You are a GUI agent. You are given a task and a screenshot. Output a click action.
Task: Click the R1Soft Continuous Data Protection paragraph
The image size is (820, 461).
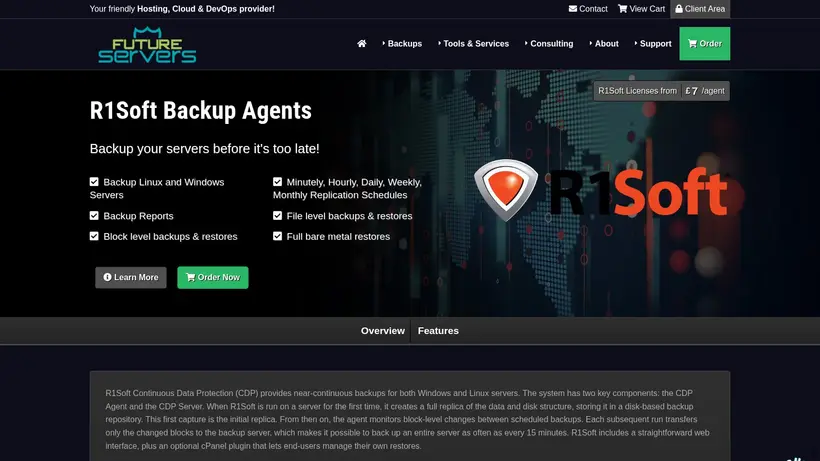point(408,419)
